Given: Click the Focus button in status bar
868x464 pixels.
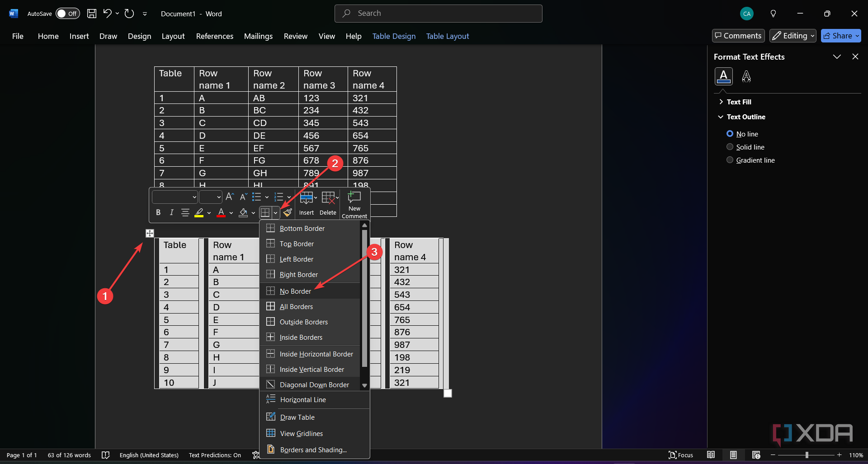Looking at the screenshot, I should point(681,455).
